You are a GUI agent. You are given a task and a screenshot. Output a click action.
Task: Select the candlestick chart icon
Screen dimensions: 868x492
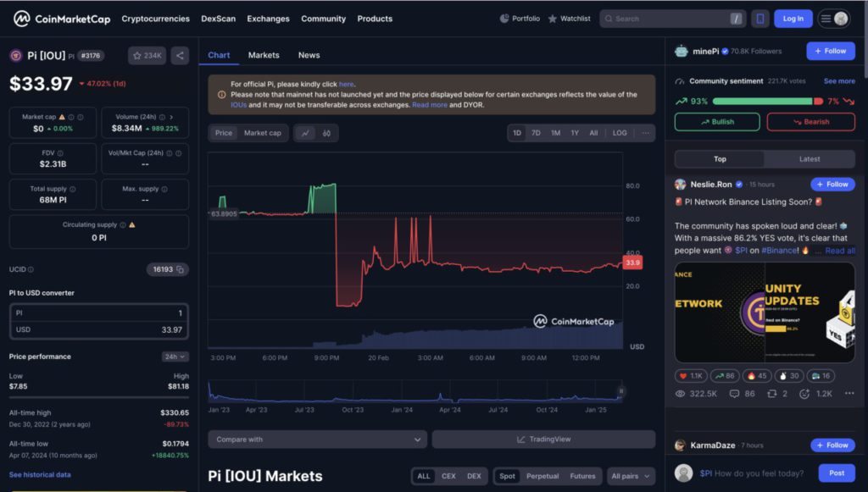click(x=326, y=133)
